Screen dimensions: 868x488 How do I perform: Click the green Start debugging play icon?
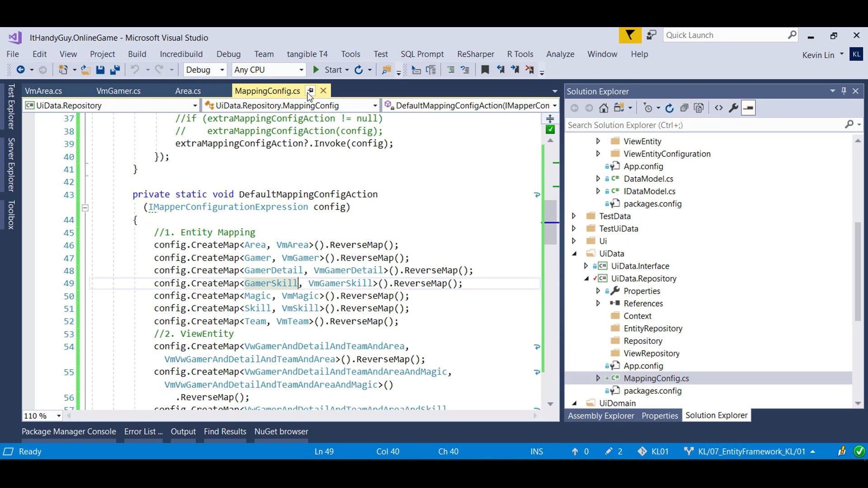pos(316,70)
